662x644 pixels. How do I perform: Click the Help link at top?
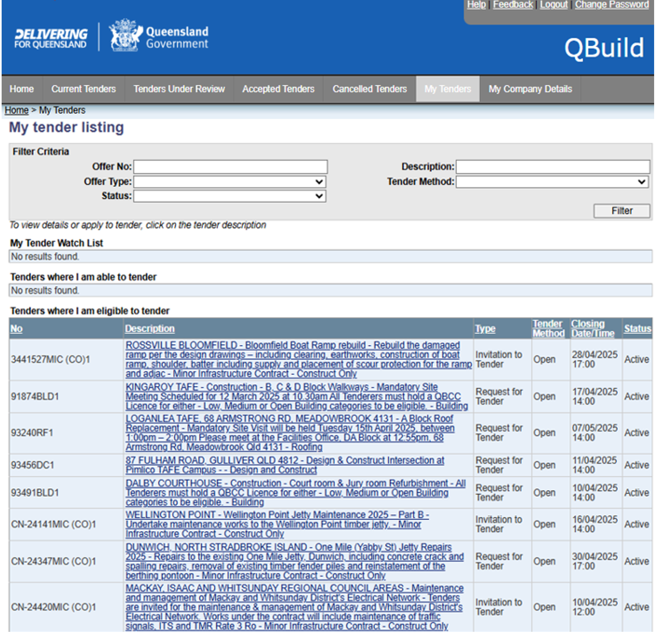point(476,5)
